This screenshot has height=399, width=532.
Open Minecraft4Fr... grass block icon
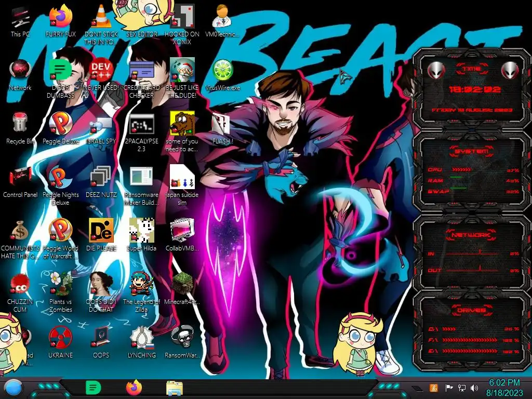point(182,288)
